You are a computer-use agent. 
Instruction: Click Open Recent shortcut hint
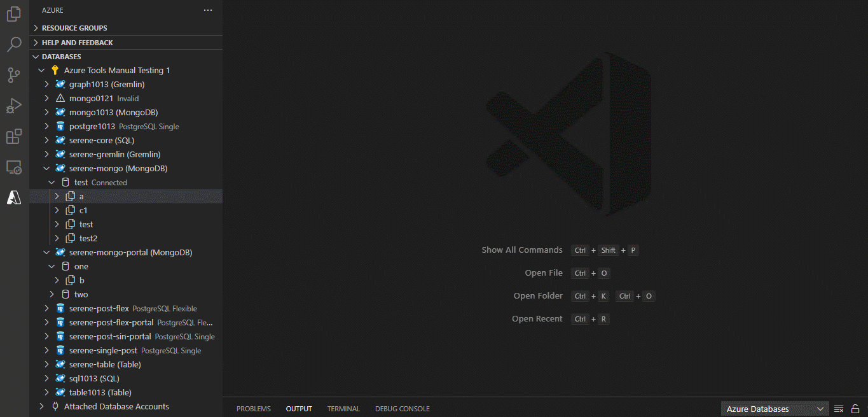pyautogui.click(x=561, y=319)
